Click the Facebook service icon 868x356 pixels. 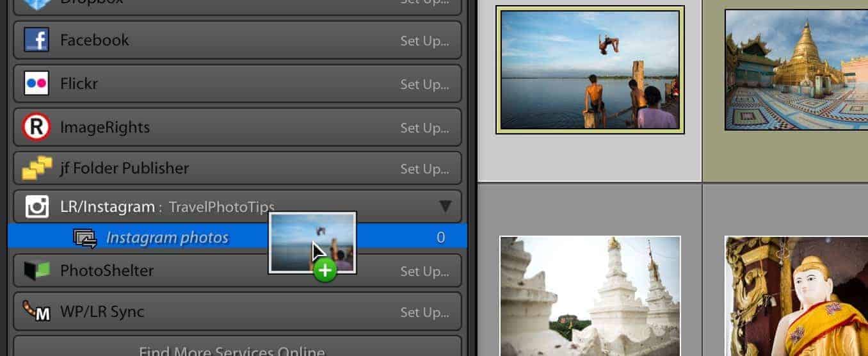point(36,40)
